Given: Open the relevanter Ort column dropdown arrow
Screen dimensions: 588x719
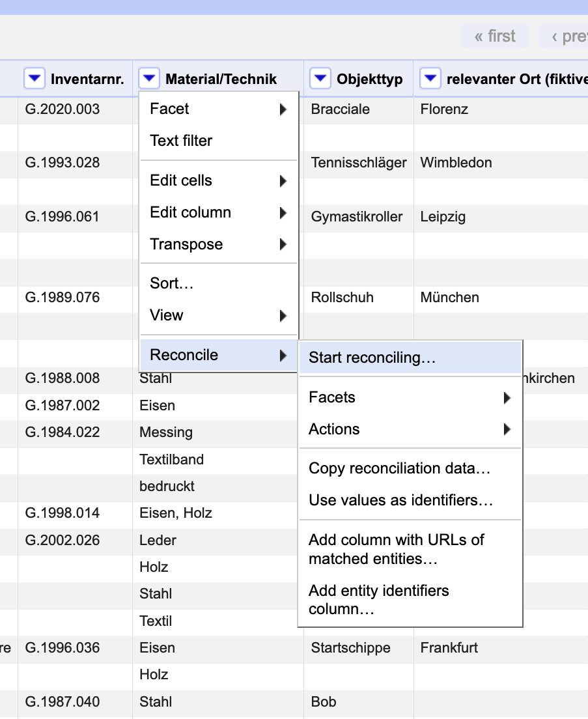Looking at the screenshot, I should (x=430, y=79).
